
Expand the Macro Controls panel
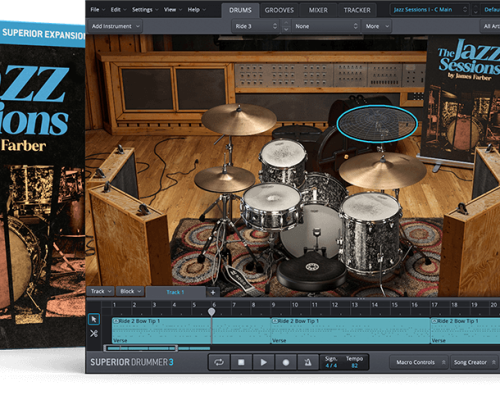pyautogui.click(x=419, y=362)
